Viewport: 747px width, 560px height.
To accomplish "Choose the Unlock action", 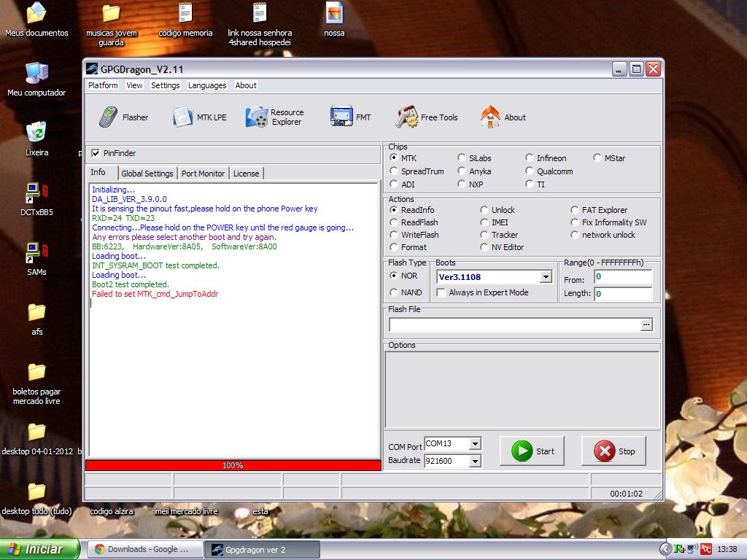I will 484,210.
